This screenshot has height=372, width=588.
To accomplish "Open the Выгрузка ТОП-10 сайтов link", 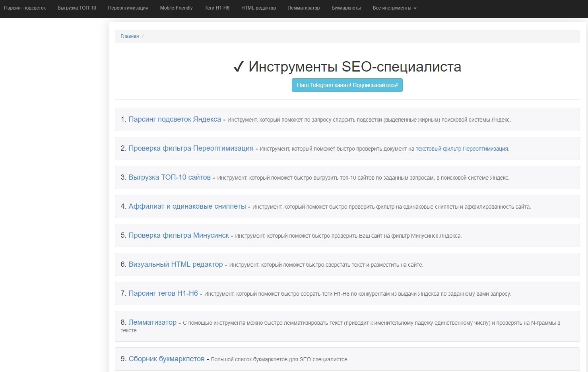I will point(169,177).
